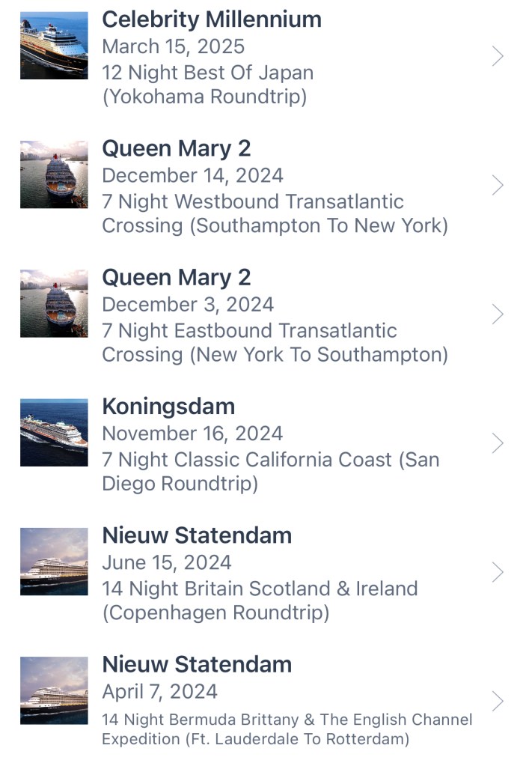Screen dimensions: 532x766
Task: Expand the Eastbound Transatlantic Crossing chevron
Action: click(498, 314)
